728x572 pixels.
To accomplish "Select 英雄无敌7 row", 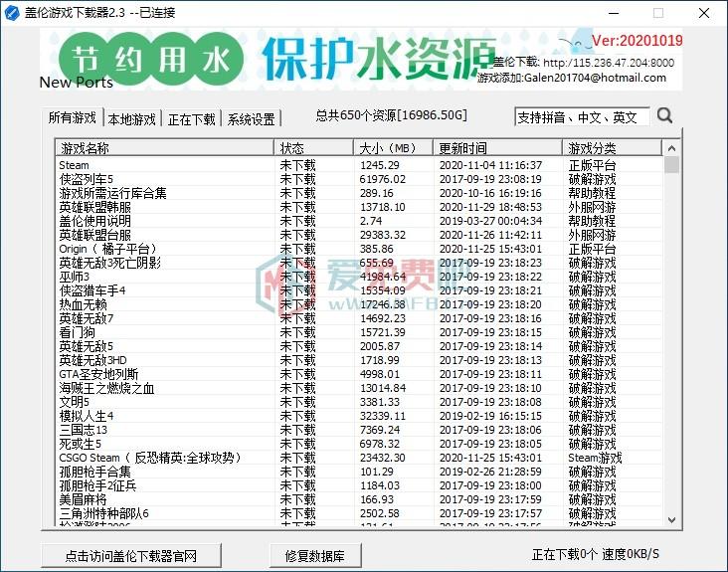I will tap(359, 318).
